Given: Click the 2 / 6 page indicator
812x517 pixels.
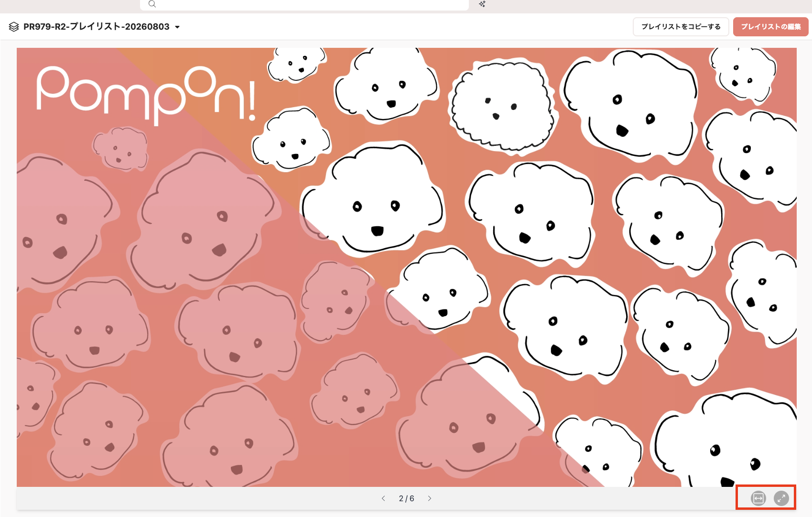Looking at the screenshot, I should (406, 498).
